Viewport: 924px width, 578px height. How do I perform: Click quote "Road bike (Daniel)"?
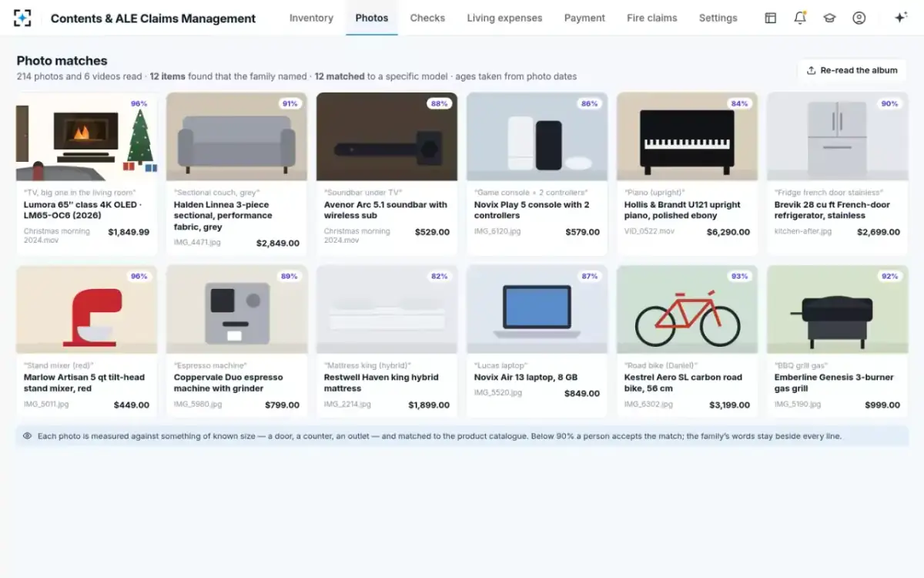point(661,365)
